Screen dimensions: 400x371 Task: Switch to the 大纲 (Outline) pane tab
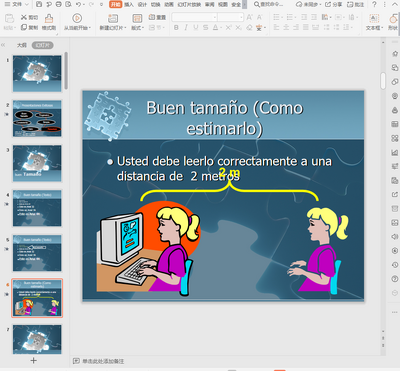tap(22, 45)
